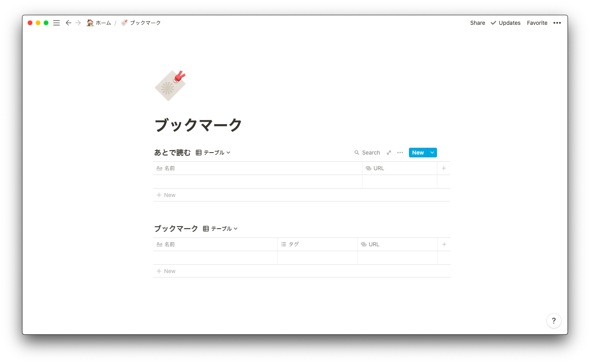590x364 pixels.
Task: Open あとで読む as full page
Action: [x=389, y=153]
